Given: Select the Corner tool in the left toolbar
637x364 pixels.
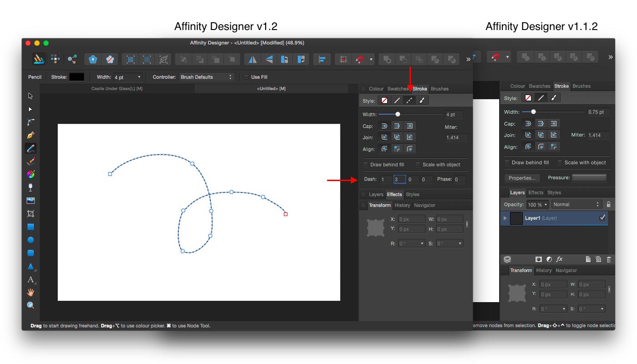Looking at the screenshot, I should pyautogui.click(x=30, y=122).
